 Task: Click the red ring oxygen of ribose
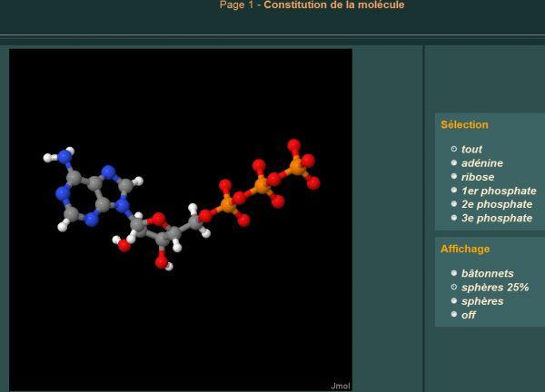158,218
